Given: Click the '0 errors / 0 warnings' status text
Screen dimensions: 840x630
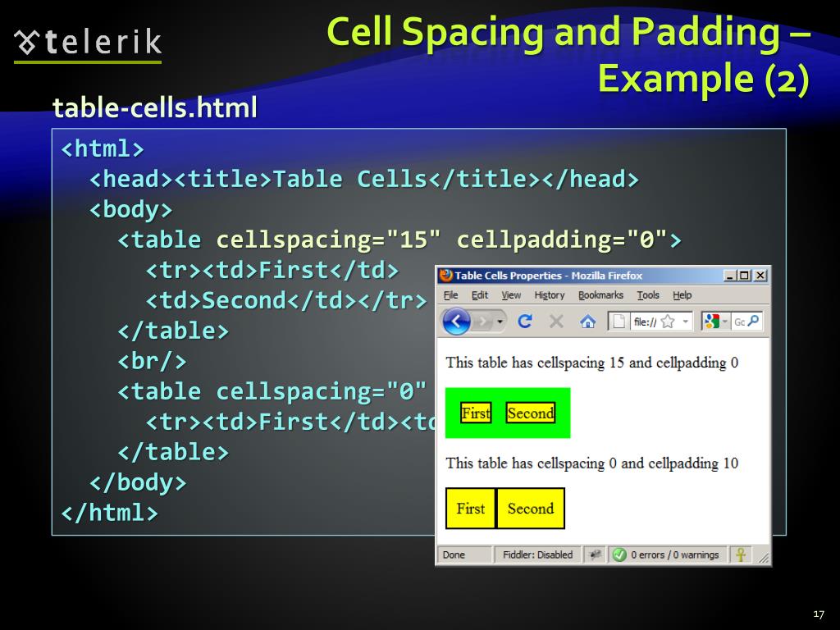Looking at the screenshot, I should pyautogui.click(x=674, y=555).
